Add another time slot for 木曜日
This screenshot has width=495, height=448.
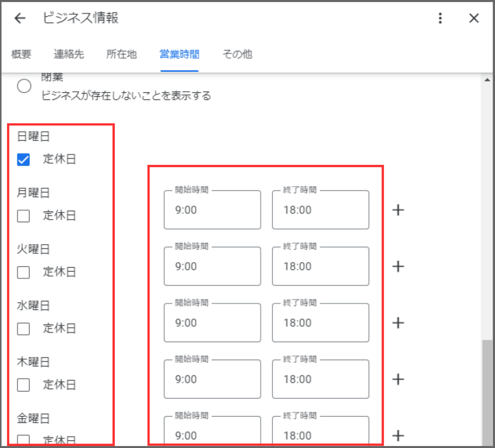[398, 379]
